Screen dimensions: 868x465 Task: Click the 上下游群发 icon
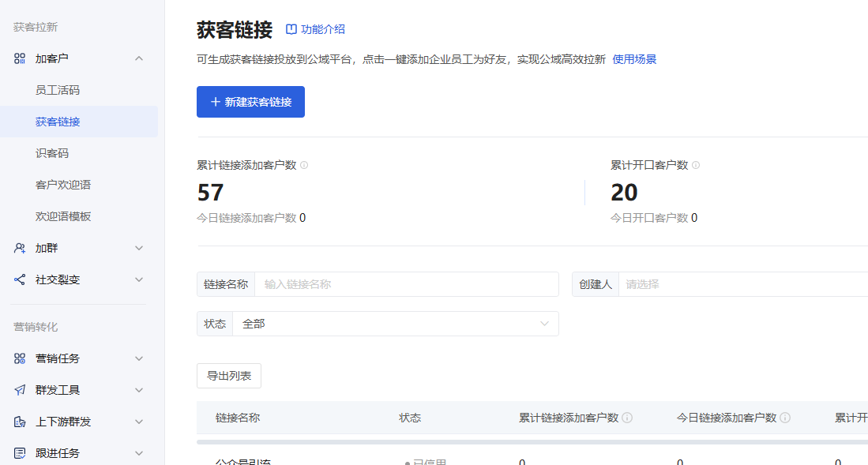click(x=20, y=422)
